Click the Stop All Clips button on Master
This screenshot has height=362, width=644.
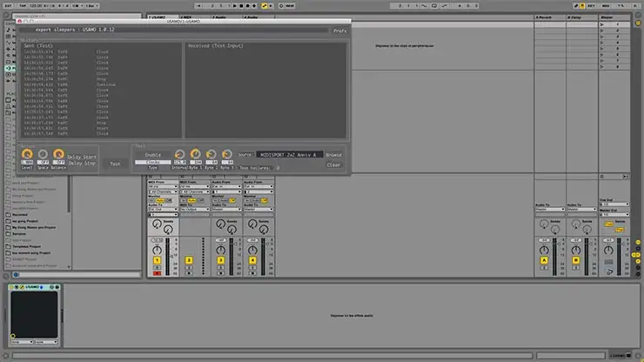pyautogui.click(x=602, y=177)
